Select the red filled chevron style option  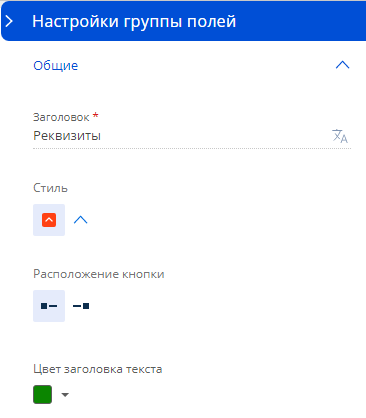click(x=49, y=220)
